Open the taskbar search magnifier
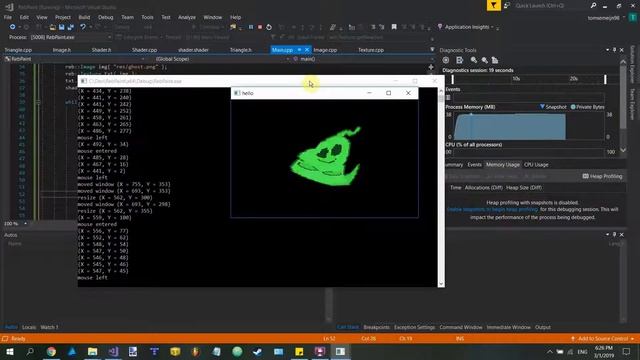This screenshot has width=640, height=360. [30, 351]
